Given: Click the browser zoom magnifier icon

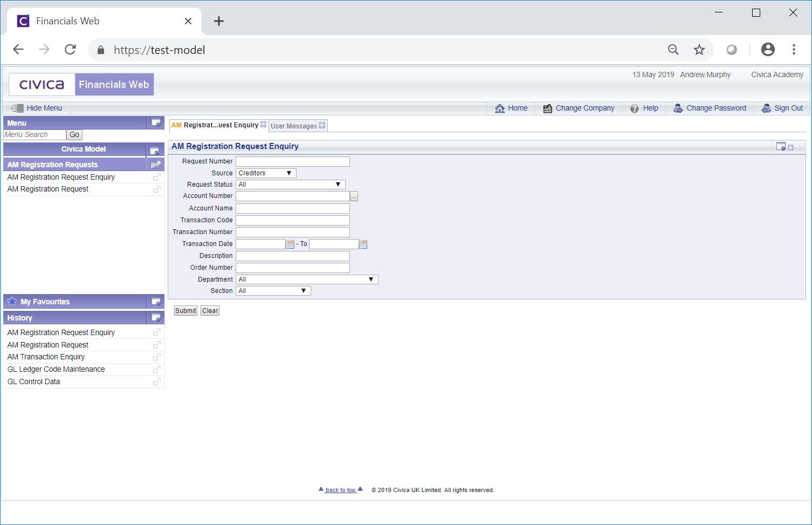Looking at the screenshot, I should click(x=673, y=50).
